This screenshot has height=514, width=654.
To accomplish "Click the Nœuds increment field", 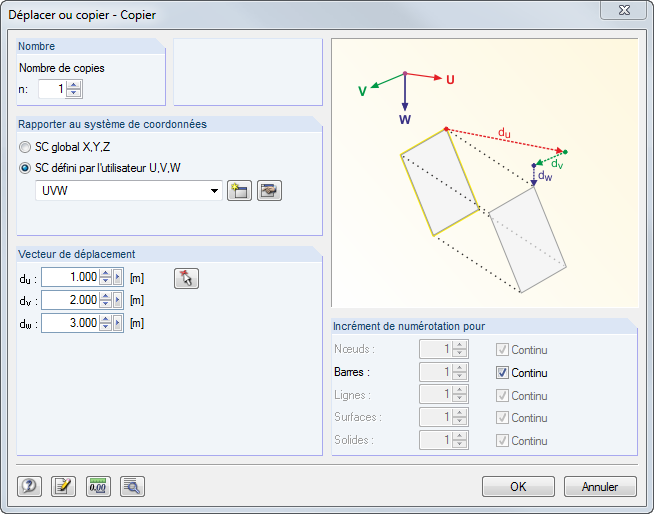I will point(436,349).
